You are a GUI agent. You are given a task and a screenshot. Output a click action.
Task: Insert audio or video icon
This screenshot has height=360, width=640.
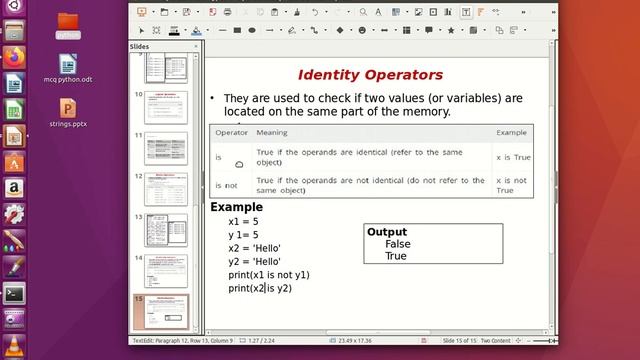(433, 12)
